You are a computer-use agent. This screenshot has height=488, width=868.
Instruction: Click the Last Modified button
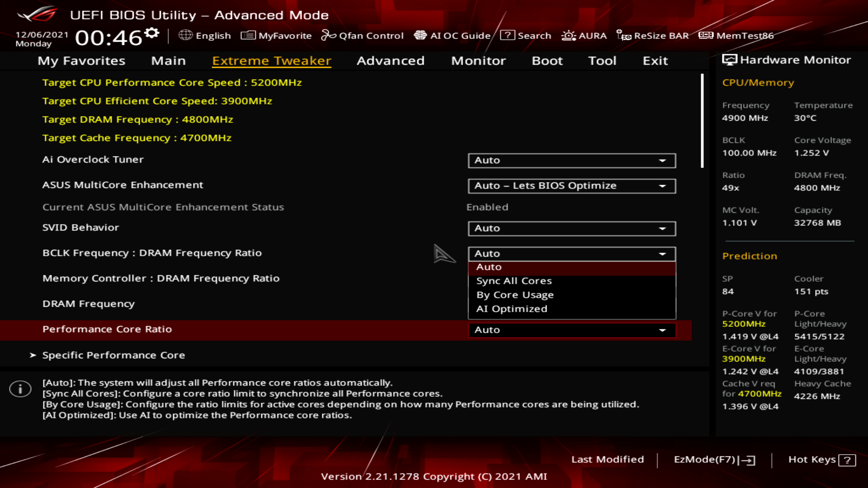[x=607, y=460]
